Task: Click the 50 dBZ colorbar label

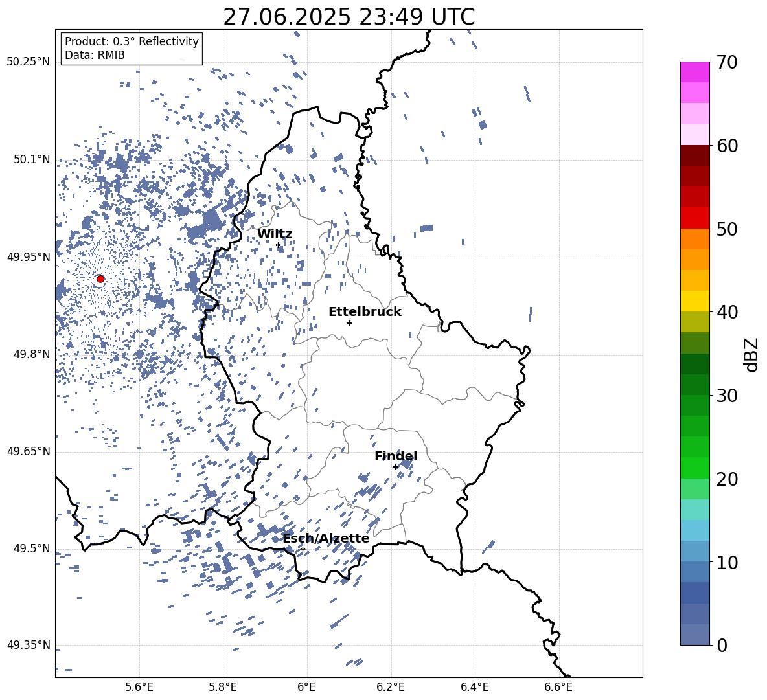Action: point(727,229)
